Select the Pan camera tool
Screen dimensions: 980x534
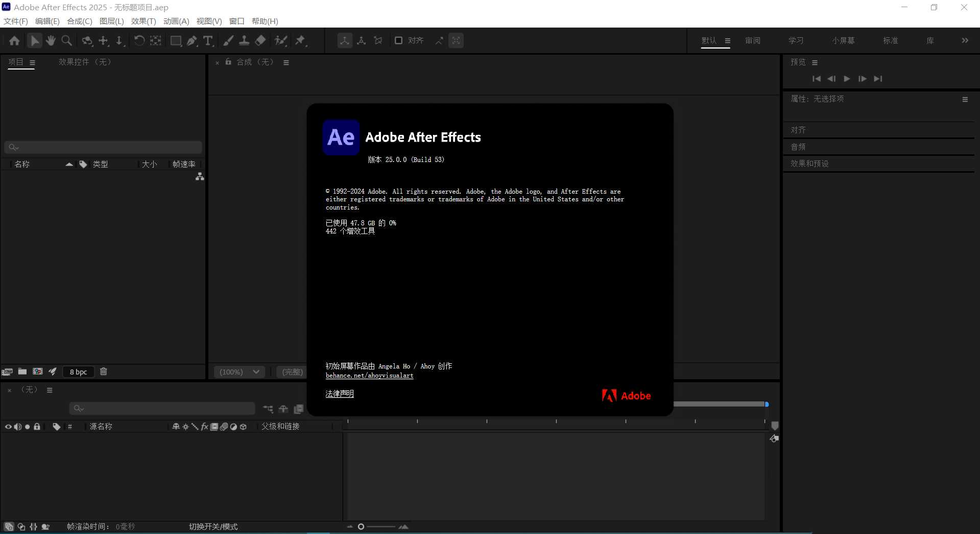104,41
